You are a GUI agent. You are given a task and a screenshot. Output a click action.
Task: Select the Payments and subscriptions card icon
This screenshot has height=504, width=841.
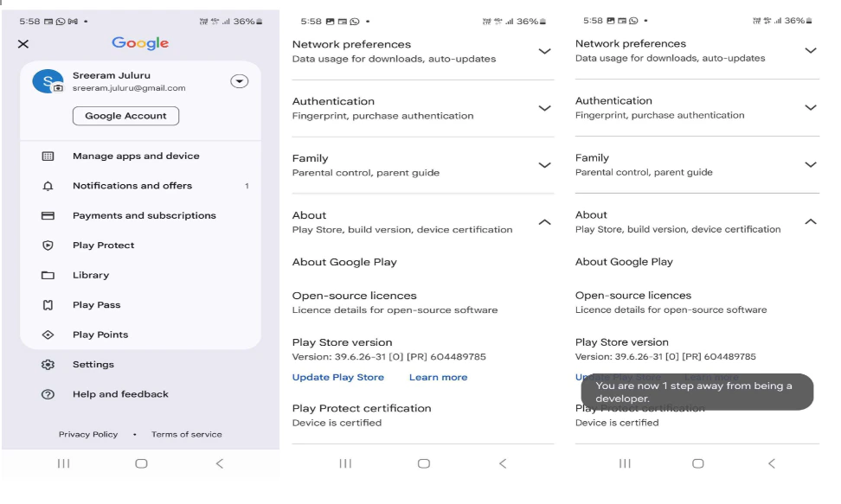coord(48,215)
